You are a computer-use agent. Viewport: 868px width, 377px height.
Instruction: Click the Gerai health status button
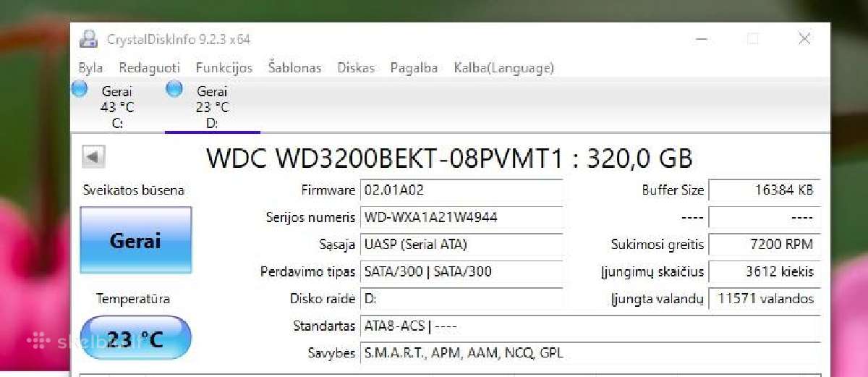pos(135,240)
